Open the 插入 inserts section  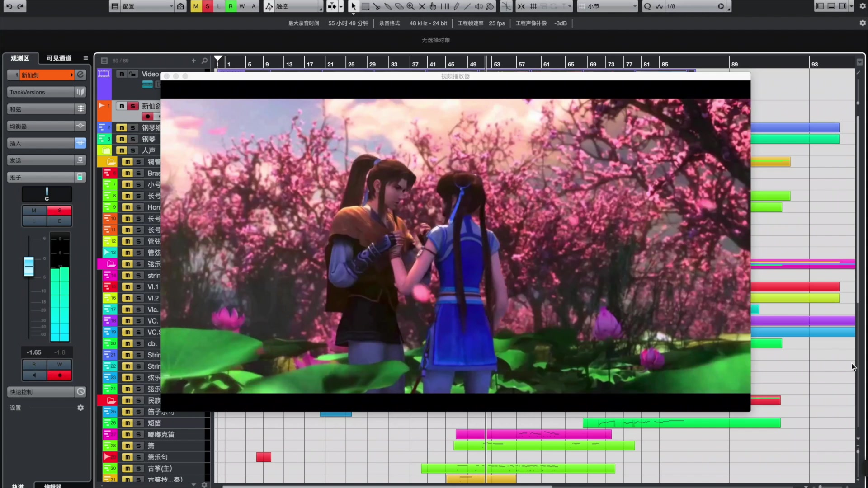click(x=46, y=143)
